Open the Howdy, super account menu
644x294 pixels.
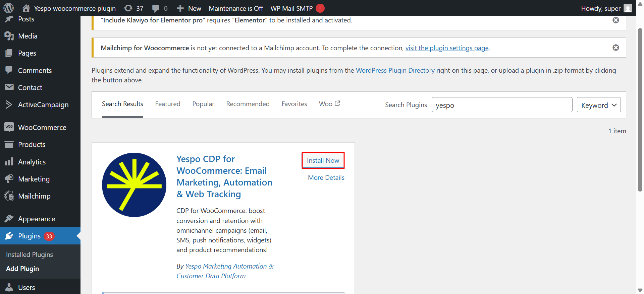point(606,8)
